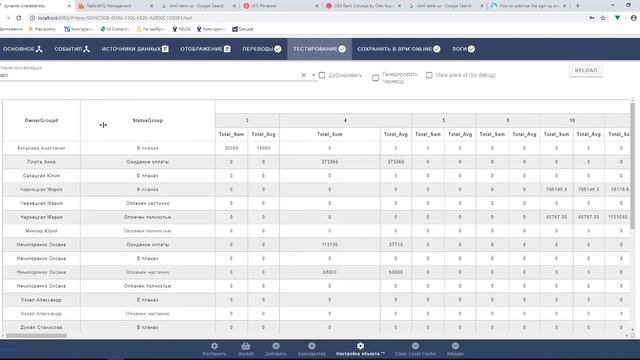Viewport: 640px width, 360px height.
Task: Open СОХРАНИТЬ В BPM'ONLINE tab
Action: [x=399, y=49]
